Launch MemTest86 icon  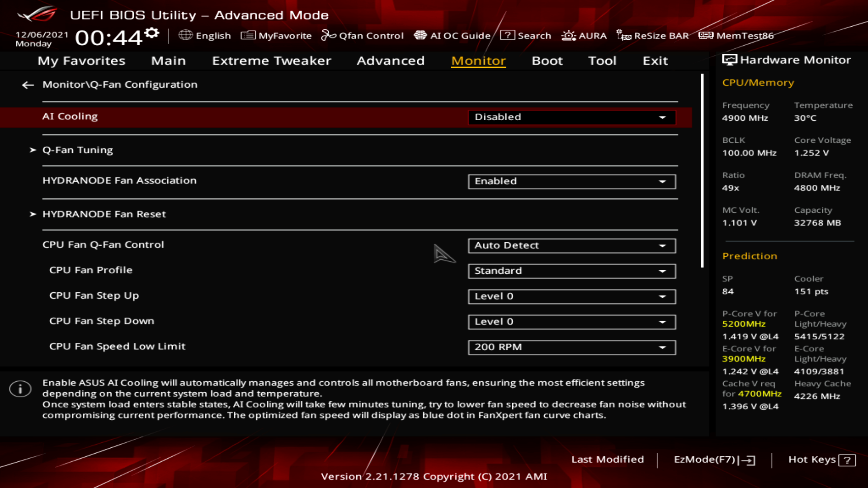[x=706, y=35]
